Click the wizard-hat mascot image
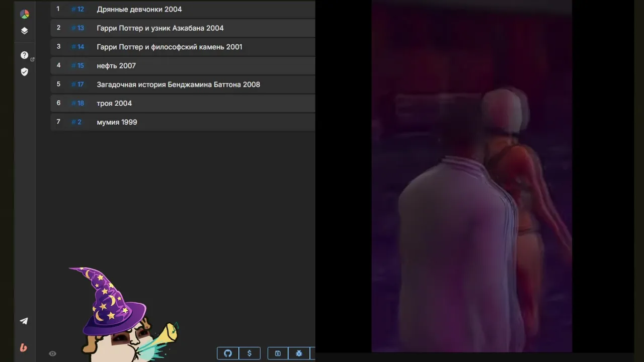This screenshot has width=644, height=362. [123, 314]
